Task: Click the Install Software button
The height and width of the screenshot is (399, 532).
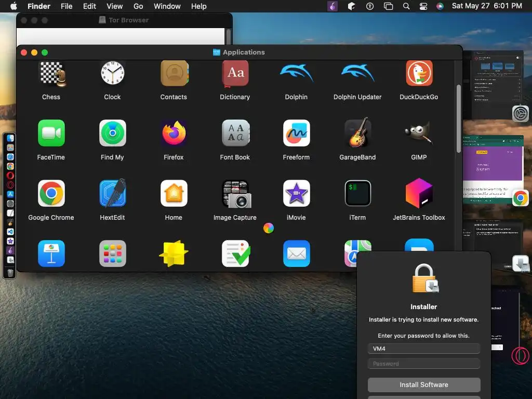Action: pyautogui.click(x=424, y=385)
